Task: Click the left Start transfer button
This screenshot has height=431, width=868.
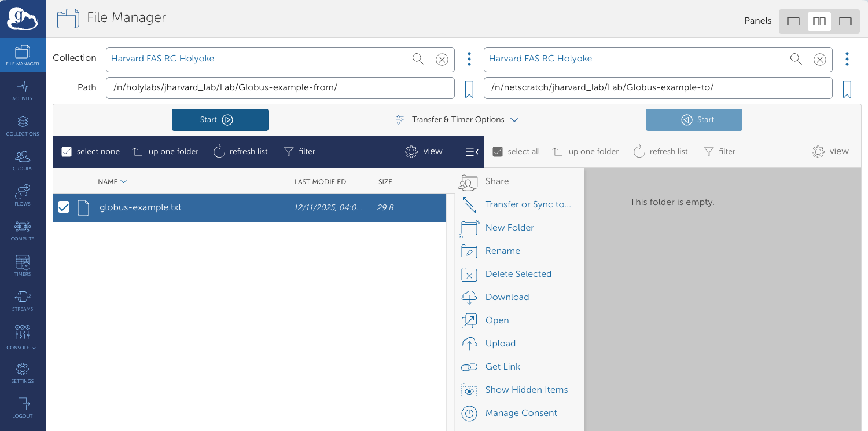Action: pos(220,119)
